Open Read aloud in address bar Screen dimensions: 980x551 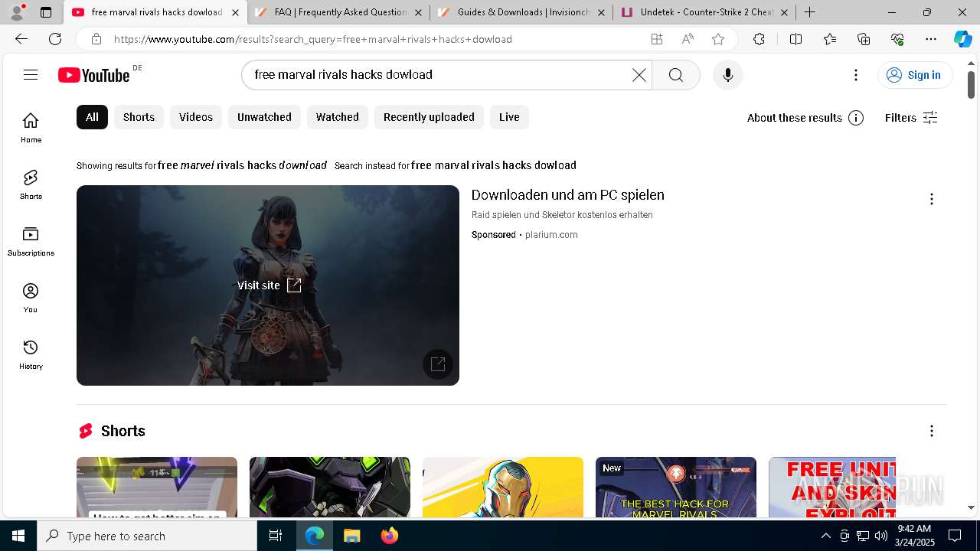tap(688, 39)
